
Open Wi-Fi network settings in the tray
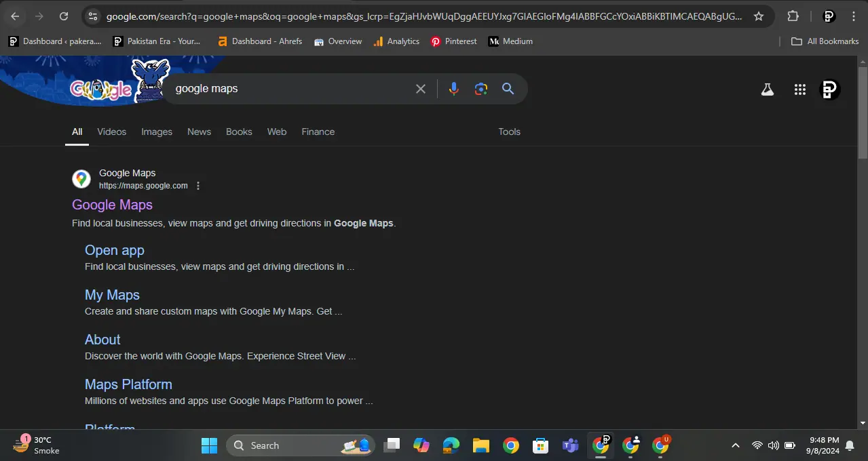757,445
